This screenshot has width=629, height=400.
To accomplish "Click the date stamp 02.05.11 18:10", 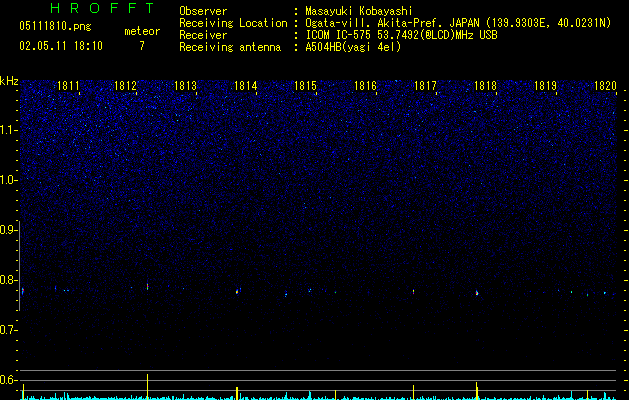I will pos(61,46).
